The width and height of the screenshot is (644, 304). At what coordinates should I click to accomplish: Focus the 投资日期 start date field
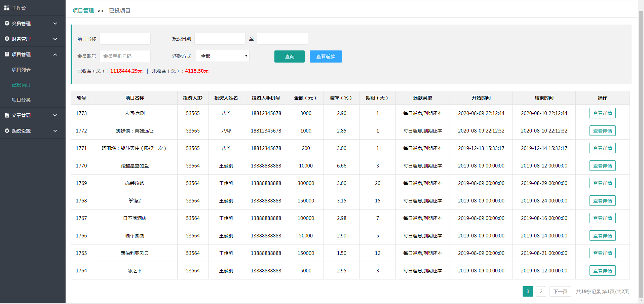[220, 39]
